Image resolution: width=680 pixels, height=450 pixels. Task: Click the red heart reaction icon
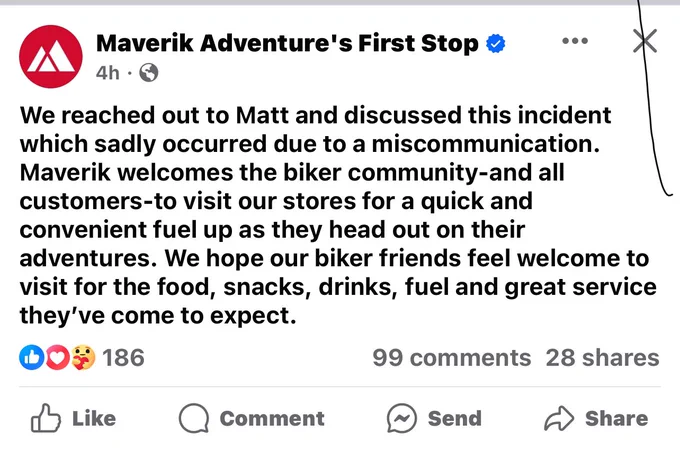57,357
